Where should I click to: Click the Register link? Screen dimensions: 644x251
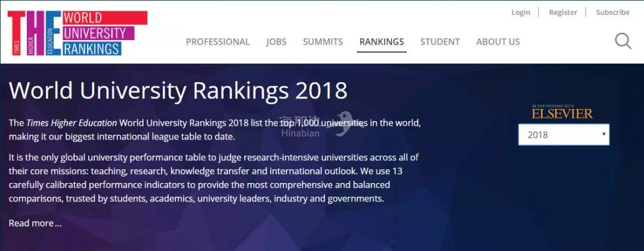(563, 13)
